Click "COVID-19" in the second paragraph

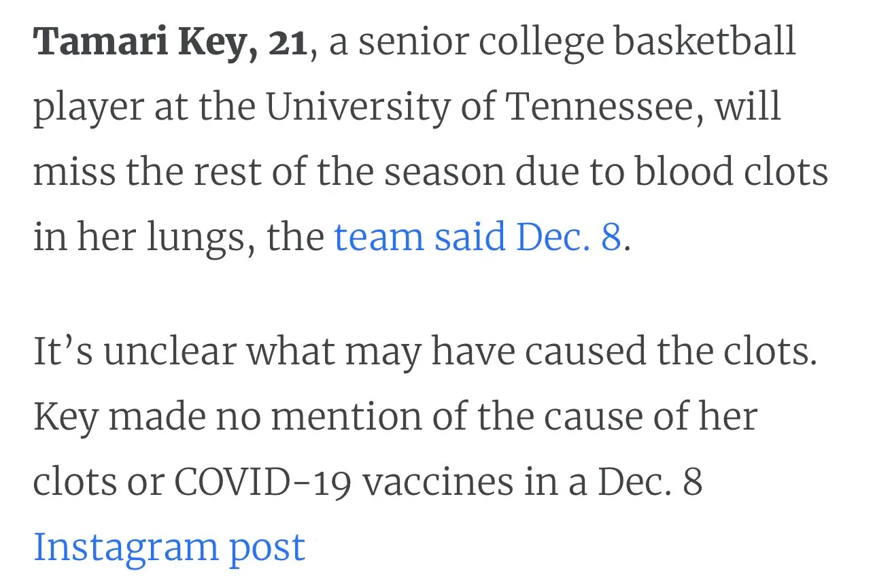[x=263, y=482]
